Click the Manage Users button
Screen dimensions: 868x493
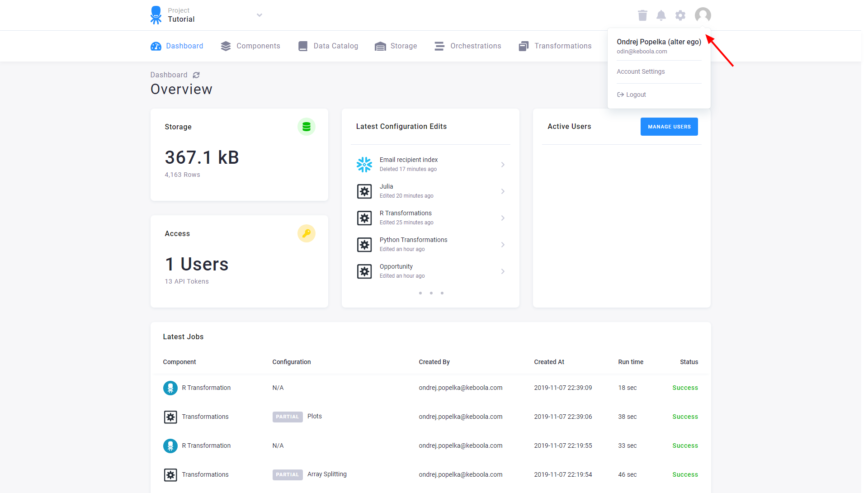[669, 127]
